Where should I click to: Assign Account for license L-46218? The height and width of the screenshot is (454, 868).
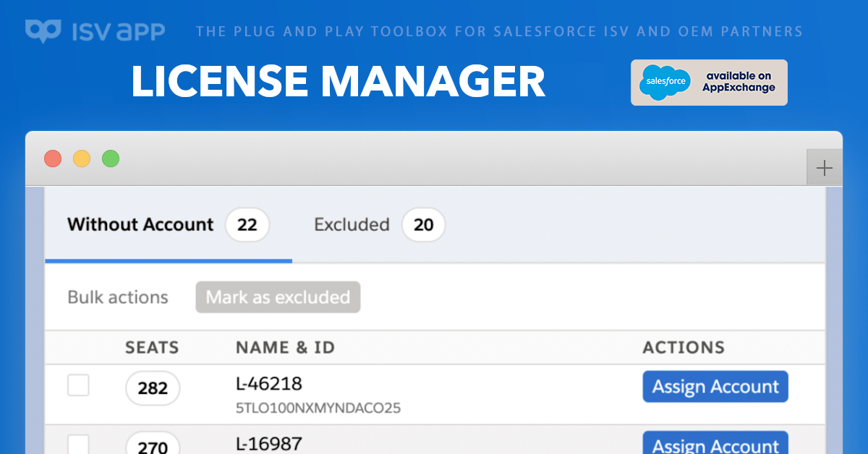(715, 387)
